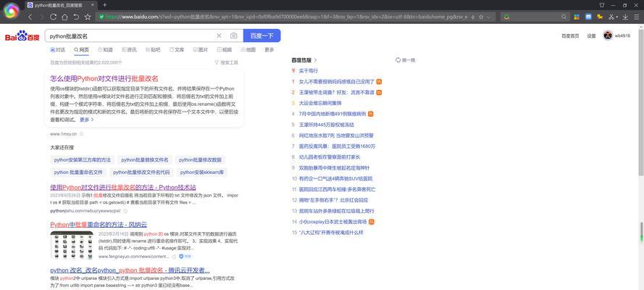
Task: Switch to the 文库 tab
Action: [x=177, y=50]
